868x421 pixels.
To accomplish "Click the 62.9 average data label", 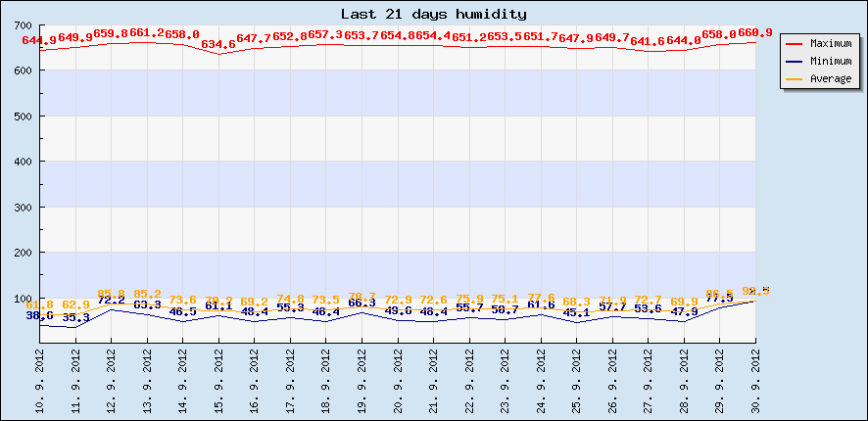I will click(x=75, y=305).
